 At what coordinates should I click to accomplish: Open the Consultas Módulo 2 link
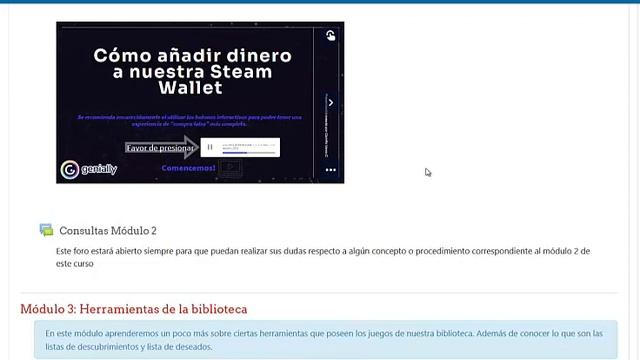108,231
